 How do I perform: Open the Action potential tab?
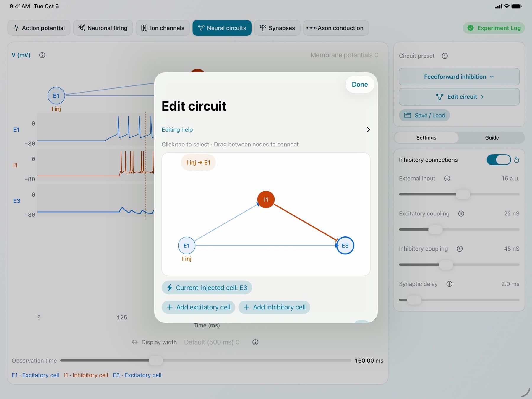(39, 28)
